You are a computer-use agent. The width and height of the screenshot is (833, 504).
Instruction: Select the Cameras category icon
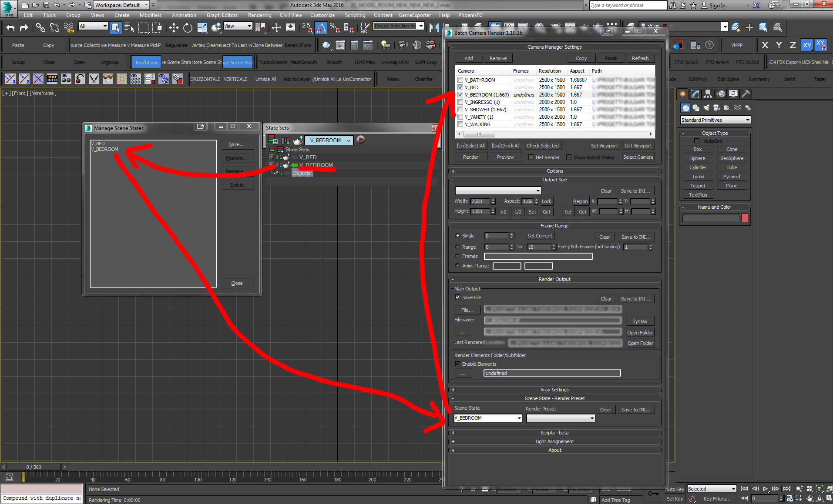point(717,107)
